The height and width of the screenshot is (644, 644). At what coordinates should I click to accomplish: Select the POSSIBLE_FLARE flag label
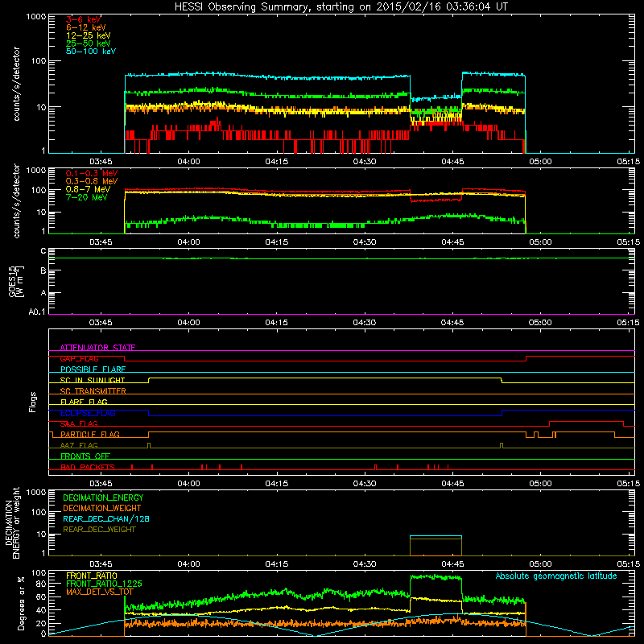pyautogui.click(x=93, y=369)
